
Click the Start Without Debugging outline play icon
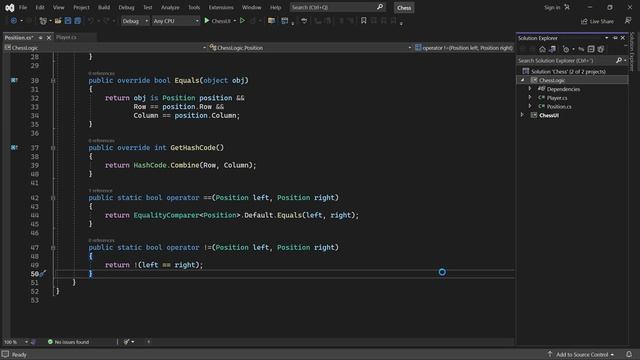(x=242, y=20)
